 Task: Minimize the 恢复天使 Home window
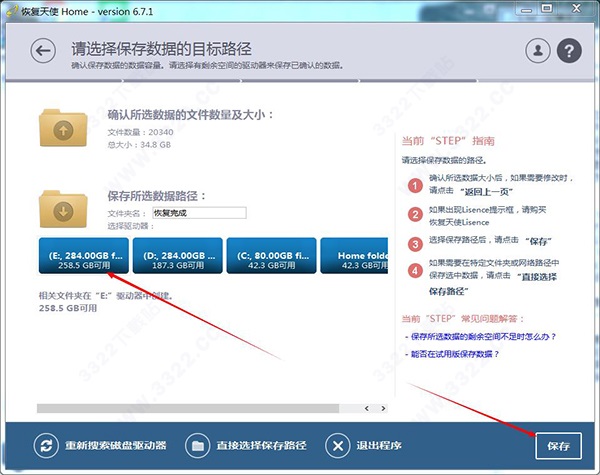pyautogui.click(x=527, y=9)
